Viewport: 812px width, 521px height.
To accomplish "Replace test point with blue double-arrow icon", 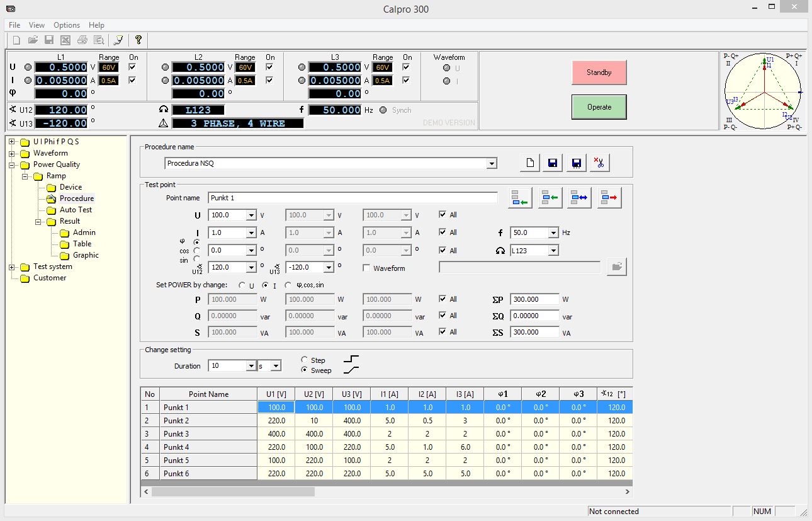I will tap(579, 198).
